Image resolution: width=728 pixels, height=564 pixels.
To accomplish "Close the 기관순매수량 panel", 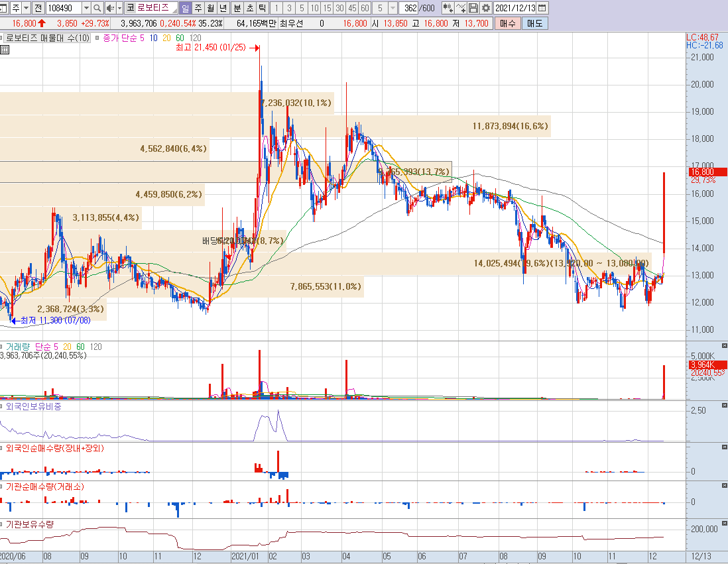I will [x=724, y=486].
